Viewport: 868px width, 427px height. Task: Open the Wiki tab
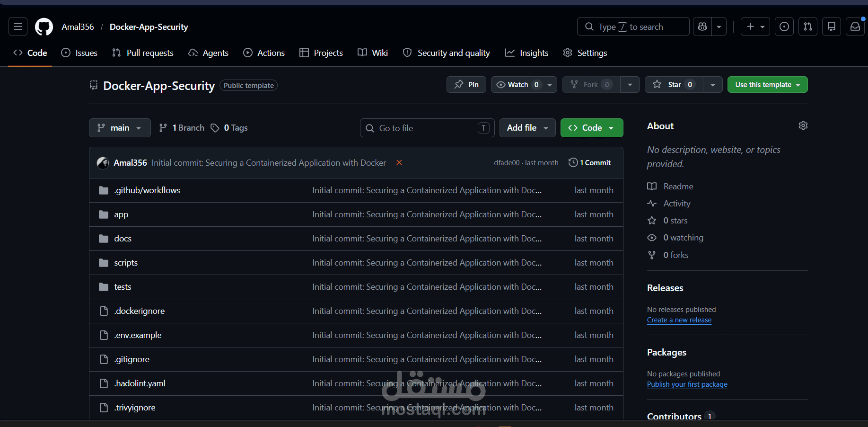[373, 53]
